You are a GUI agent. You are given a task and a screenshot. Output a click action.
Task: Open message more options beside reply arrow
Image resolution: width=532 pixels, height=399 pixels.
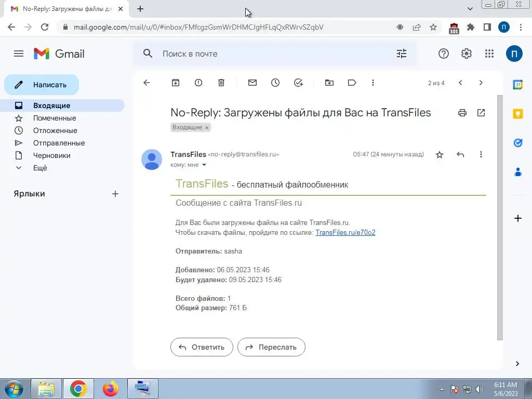(x=481, y=154)
